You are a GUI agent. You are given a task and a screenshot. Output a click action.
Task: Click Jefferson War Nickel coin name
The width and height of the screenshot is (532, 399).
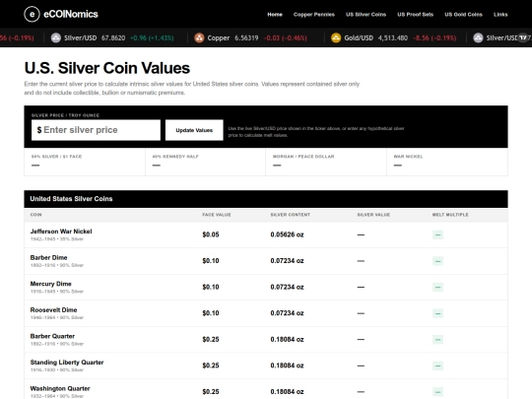[x=61, y=232]
